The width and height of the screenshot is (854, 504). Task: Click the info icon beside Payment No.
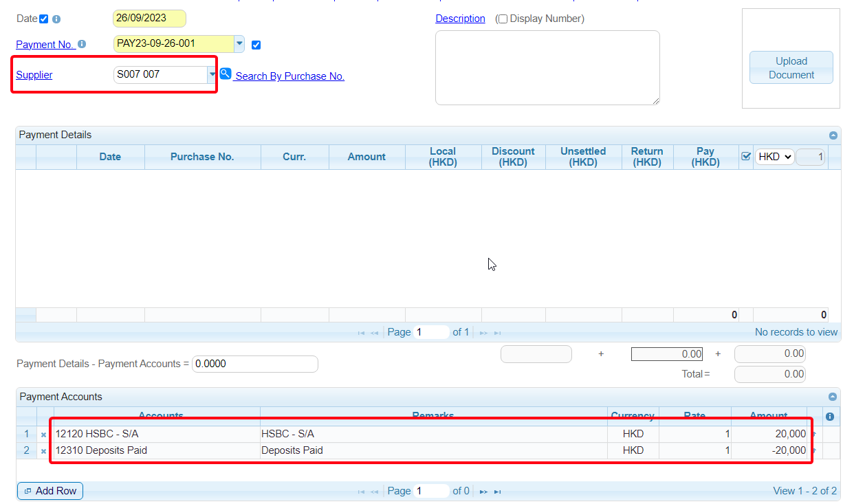point(82,44)
